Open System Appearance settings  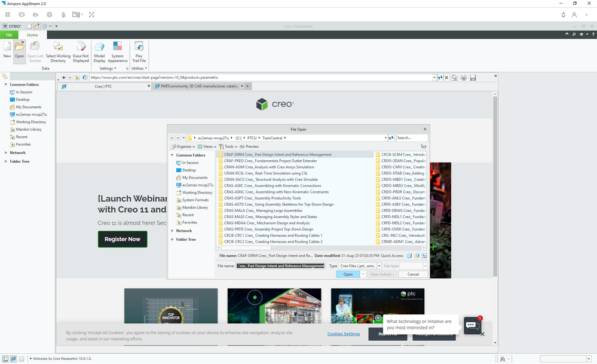(x=117, y=52)
